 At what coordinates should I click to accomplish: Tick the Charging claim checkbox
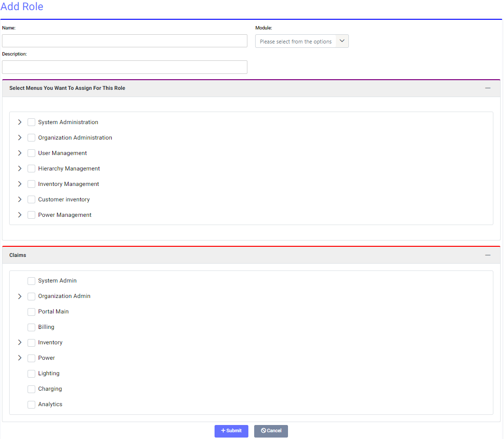pyautogui.click(x=31, y=389)
